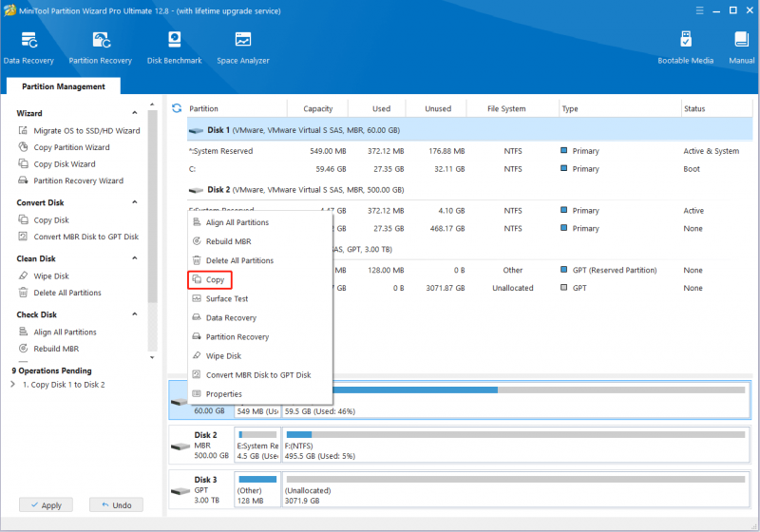Choose Copy from the context menu
This screenshot has height=532, width=760.
coord(260,279)
